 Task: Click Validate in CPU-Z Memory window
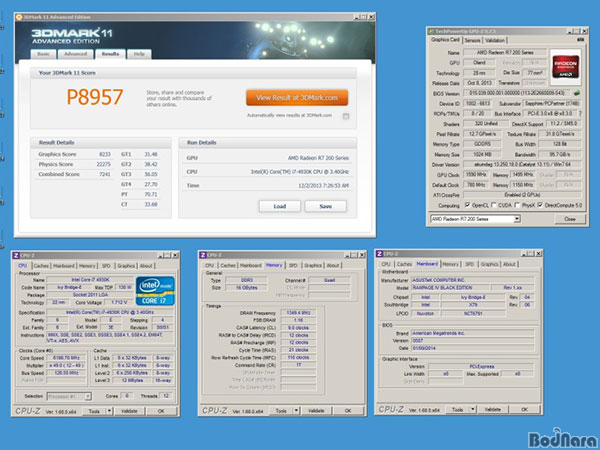[316, 411]
